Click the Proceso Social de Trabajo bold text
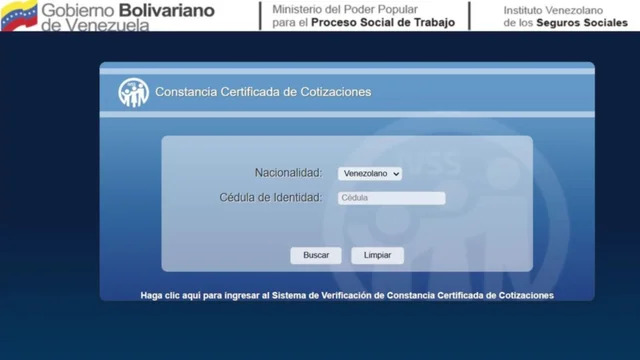 [383, 22]
